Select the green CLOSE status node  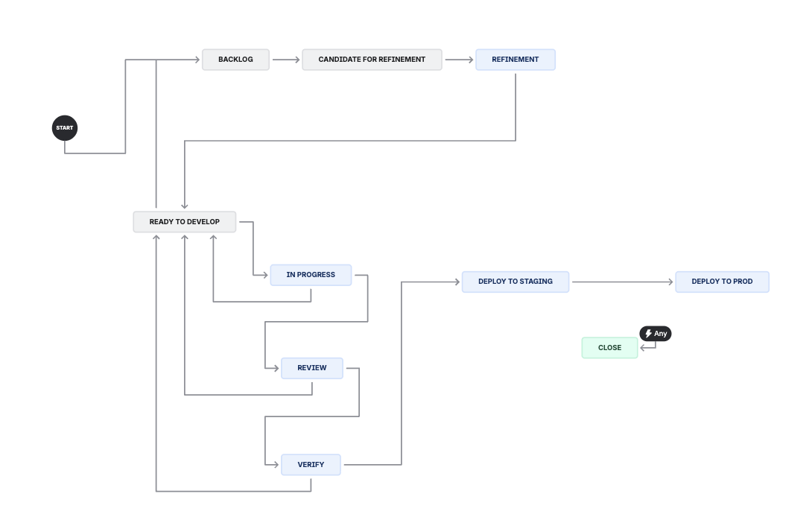click(x=609, y=348)
